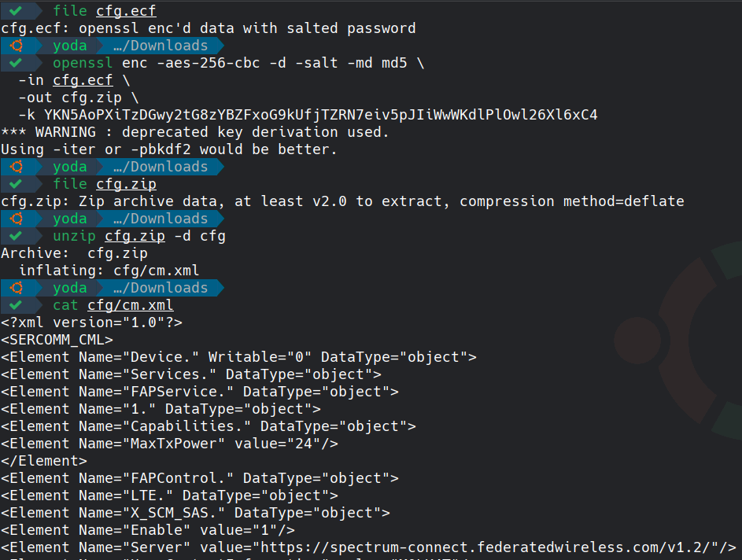Viewport: 742px width, 560px height.
Task: Click the underlined cfg.ecf after "-in"
Action: [x=83, y=80]
